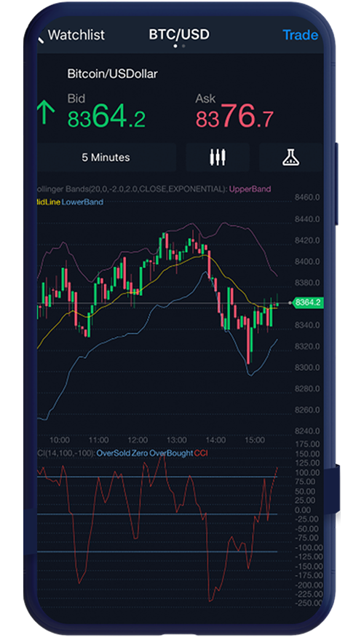Select the BTC/USD title
The image size is (364, 640).
point(179,34)
